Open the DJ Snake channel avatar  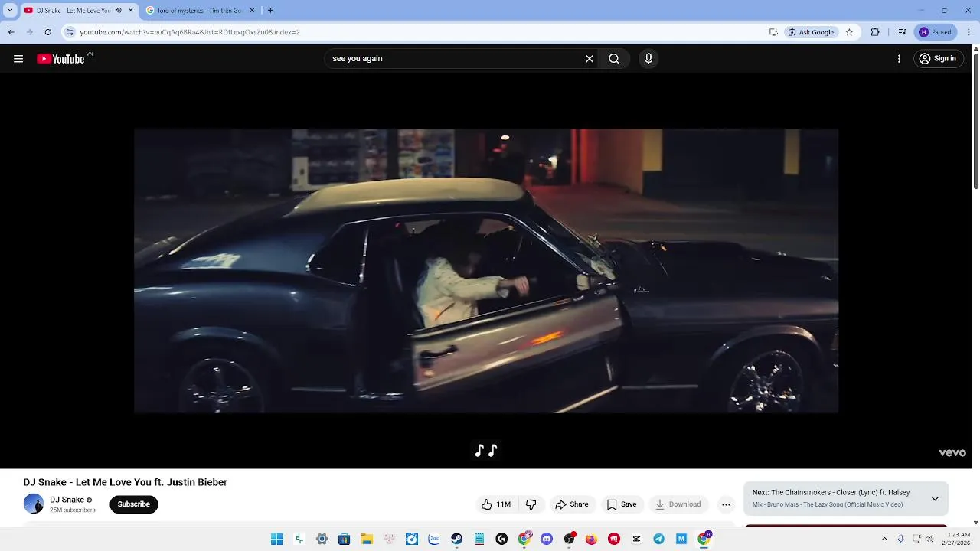point(34,504)
